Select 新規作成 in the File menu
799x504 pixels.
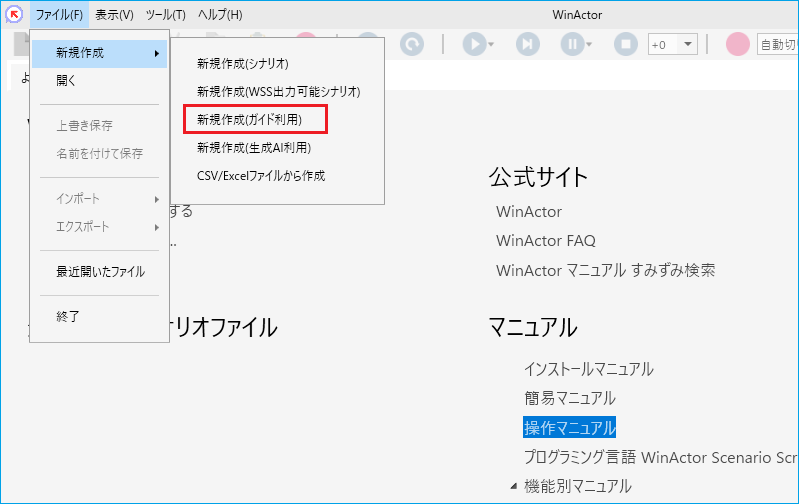pyautogui.click(x=99, y=53)
